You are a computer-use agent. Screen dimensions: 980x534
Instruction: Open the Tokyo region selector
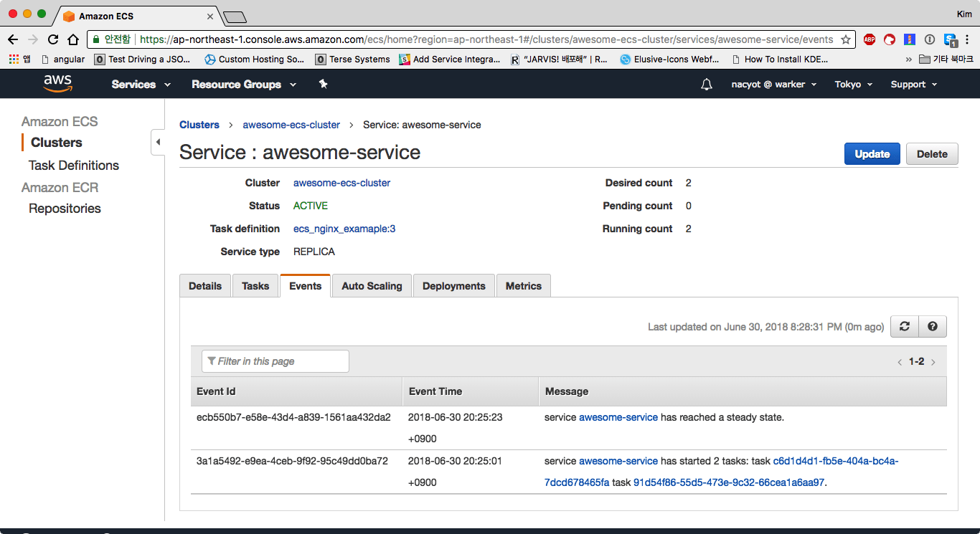853,85
